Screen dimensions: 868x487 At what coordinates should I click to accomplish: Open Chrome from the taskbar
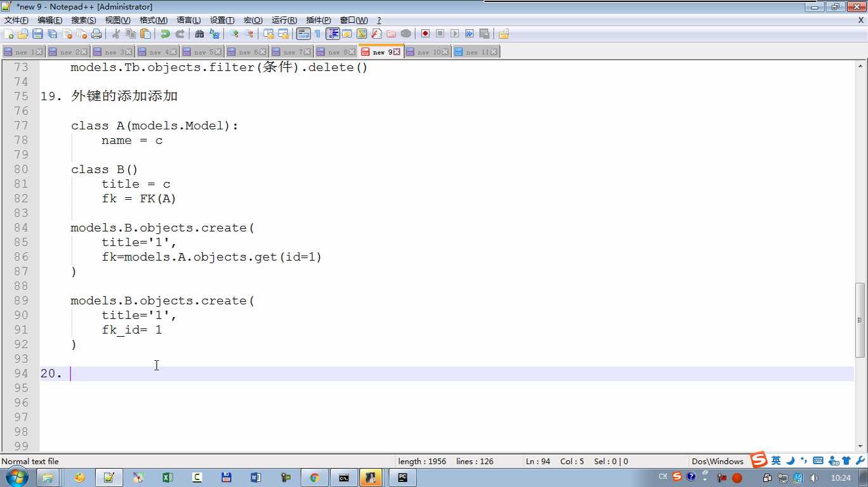click(314, 477)
